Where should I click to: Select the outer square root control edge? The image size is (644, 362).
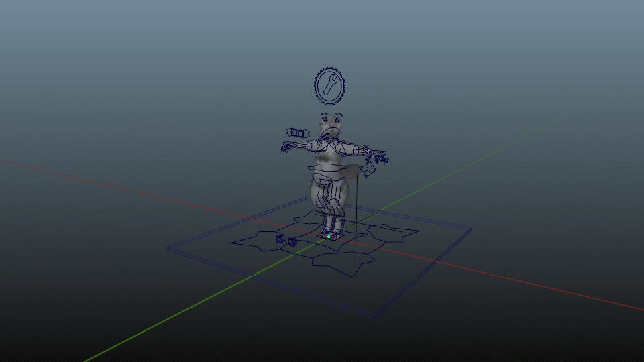coord(319,257)
